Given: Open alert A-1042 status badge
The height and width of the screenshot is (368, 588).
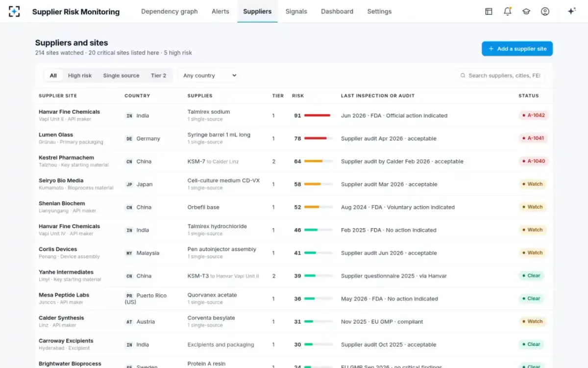Looking at the screenshot, I should click(534, 115).
